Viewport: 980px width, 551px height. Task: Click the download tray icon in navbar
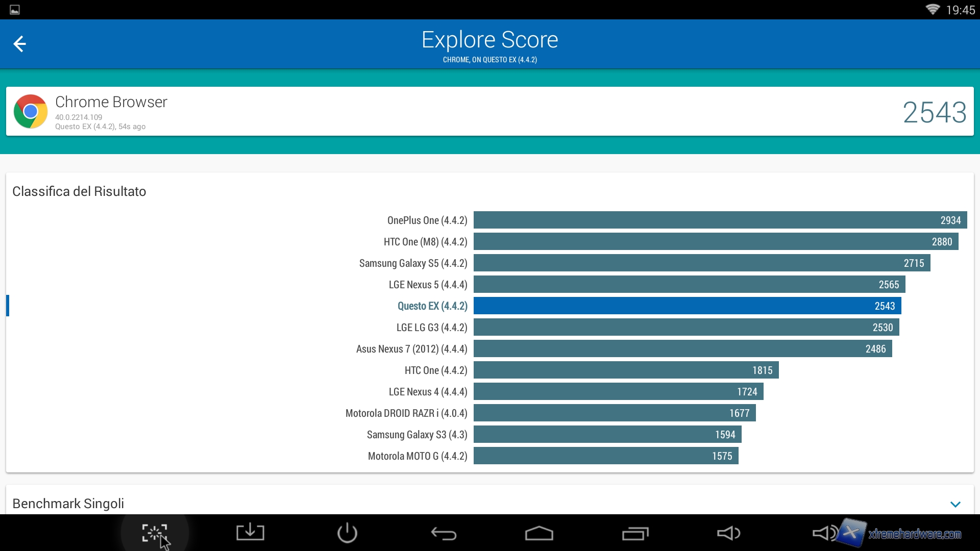click(250, 533)
